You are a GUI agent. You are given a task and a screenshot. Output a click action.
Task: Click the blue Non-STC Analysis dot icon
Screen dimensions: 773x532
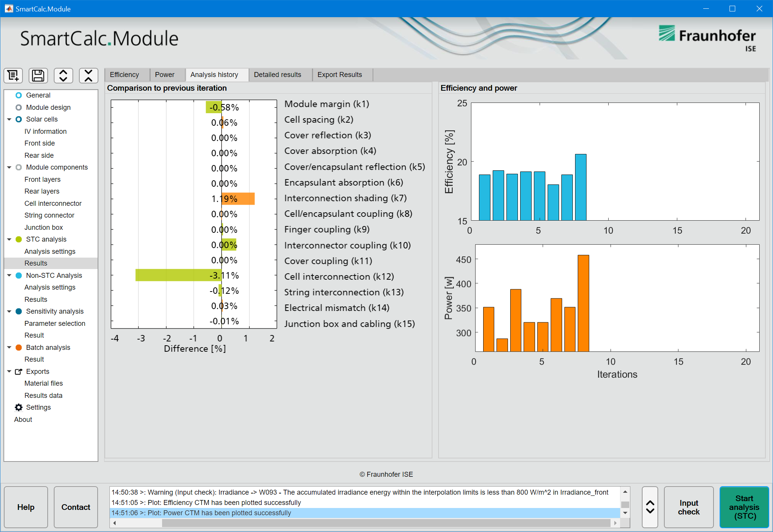(18, 276)
